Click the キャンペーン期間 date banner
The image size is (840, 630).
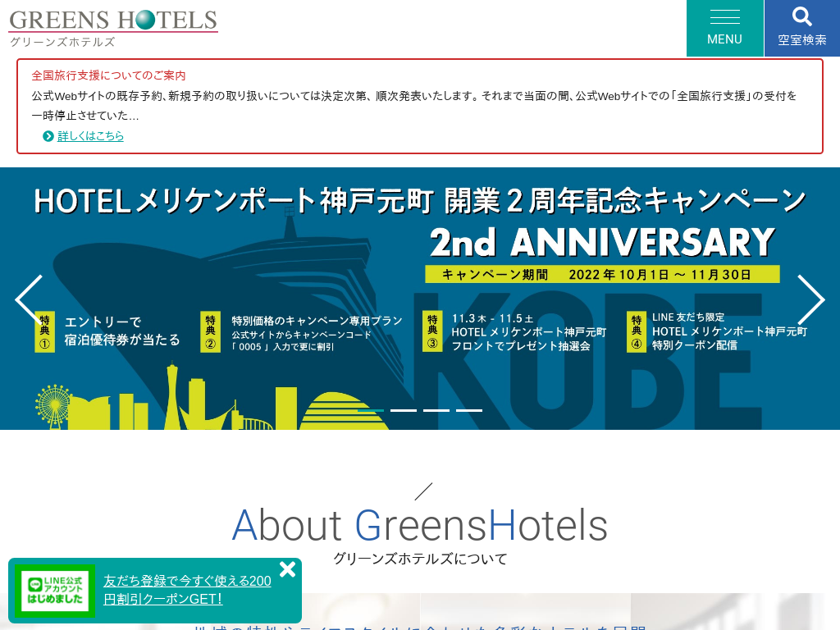point(602,274)
